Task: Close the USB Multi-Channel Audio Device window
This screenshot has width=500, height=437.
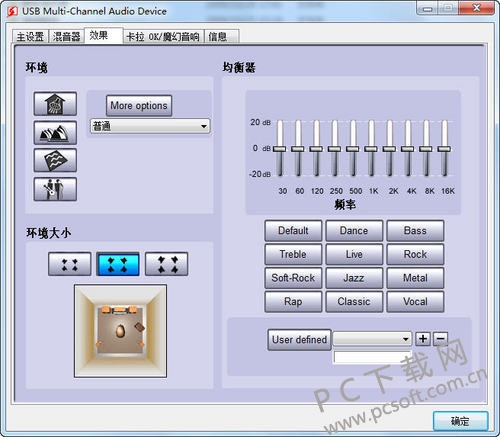Action: [x=476, y=8]
